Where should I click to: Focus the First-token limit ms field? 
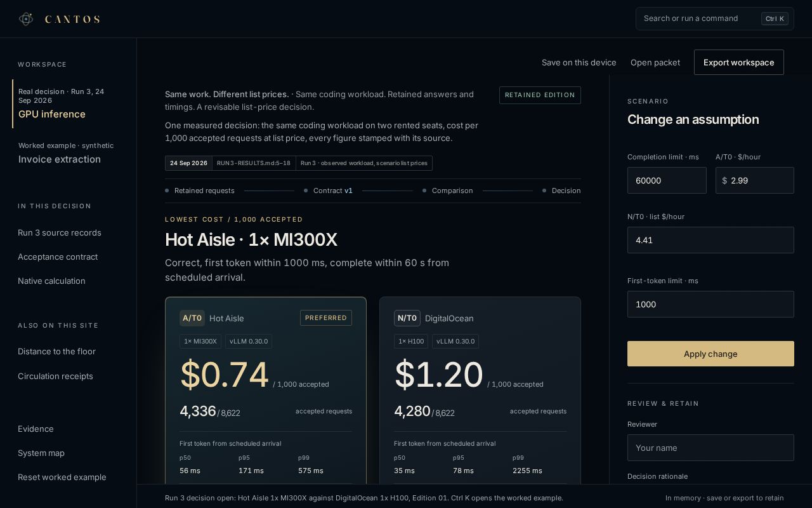click(710, 304)
